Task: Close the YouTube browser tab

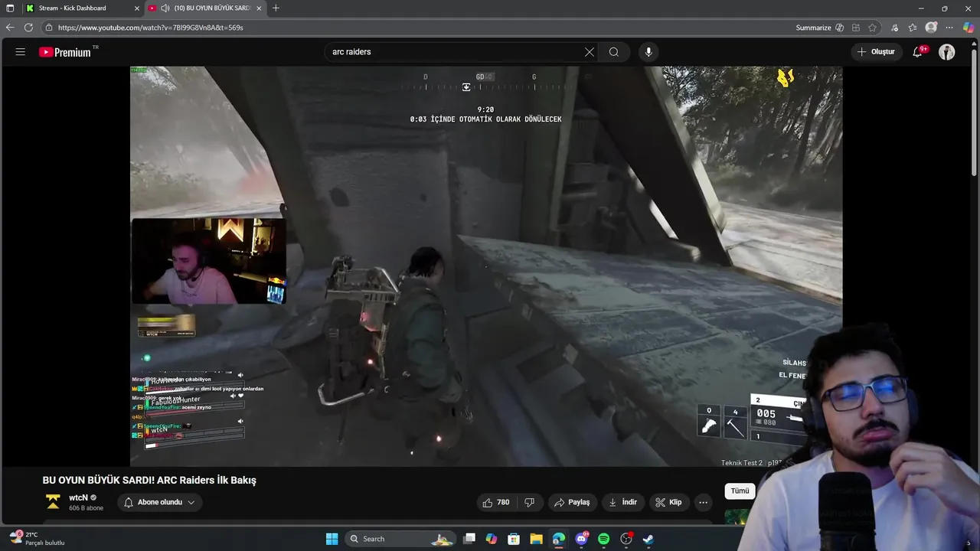Action: (259, 8)
